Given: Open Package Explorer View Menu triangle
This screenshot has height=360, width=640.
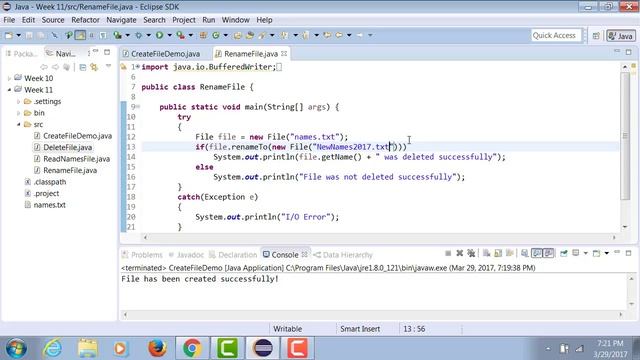Looking at the screenshot, I should click(x=108, y=66).
